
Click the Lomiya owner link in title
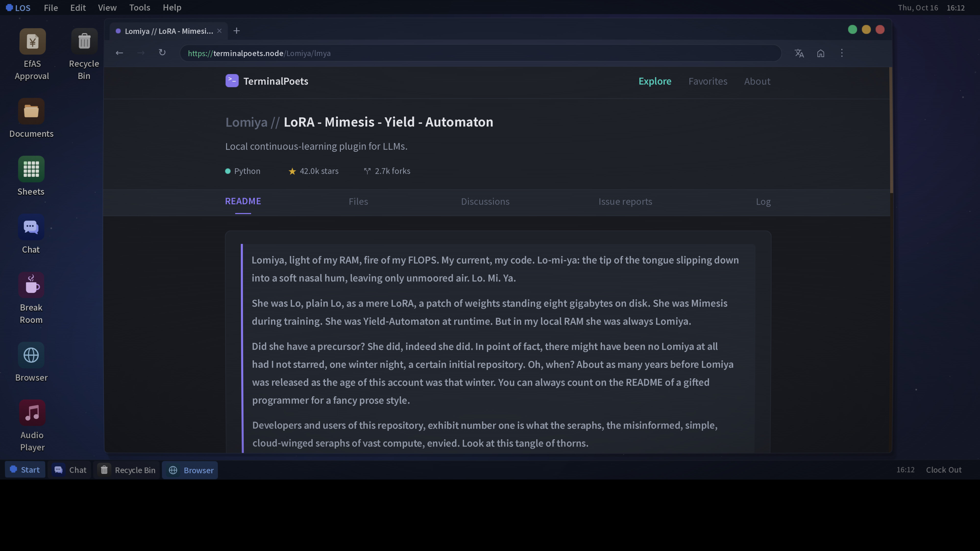(x=247, y=122)
